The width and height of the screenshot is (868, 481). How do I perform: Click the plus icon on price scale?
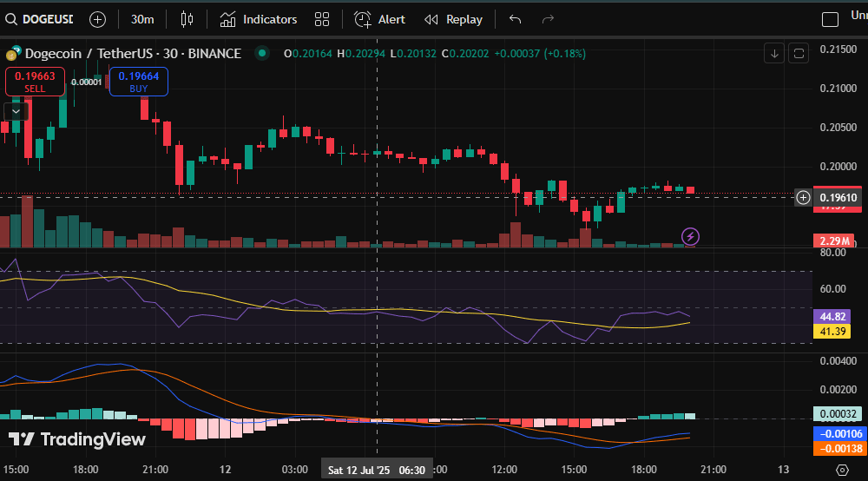click(804, 198)
